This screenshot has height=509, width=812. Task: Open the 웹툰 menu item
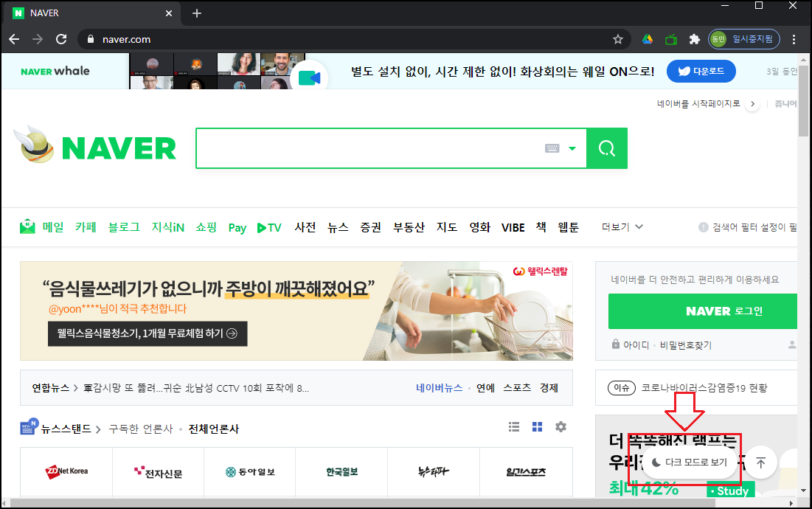(x=568, y=227)
